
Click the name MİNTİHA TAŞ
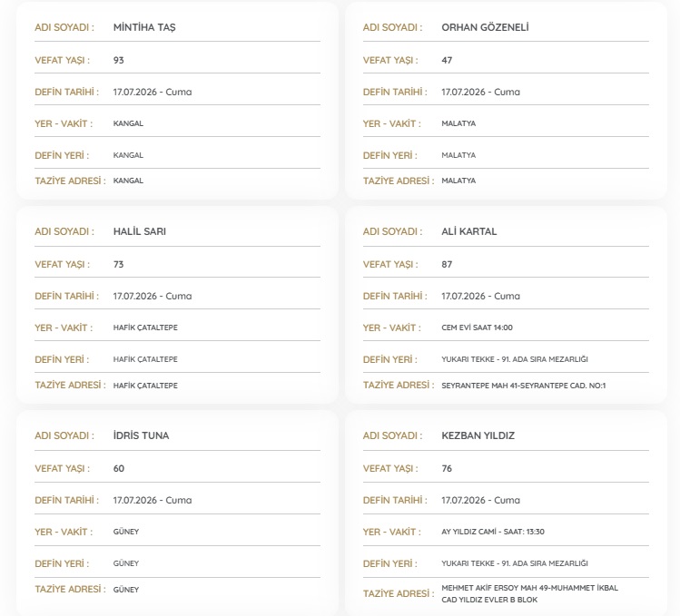point(144,27)
